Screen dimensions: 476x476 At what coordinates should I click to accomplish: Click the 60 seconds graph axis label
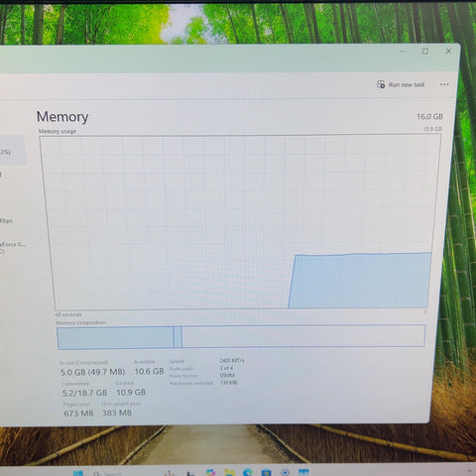[x=68, y=314]
